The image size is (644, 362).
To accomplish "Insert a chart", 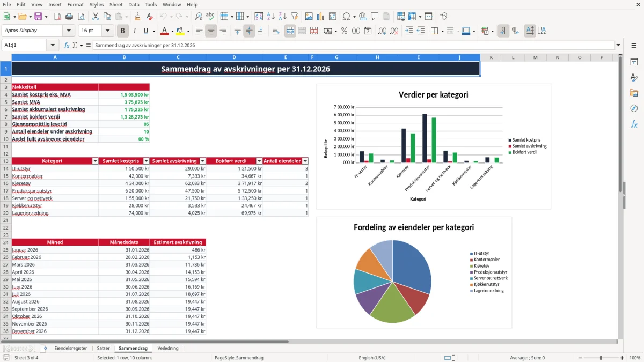I will point(321,17).
